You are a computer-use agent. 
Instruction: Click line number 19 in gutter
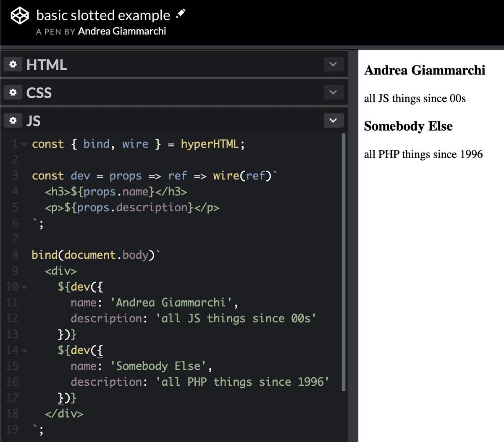(x=12, y=429)
